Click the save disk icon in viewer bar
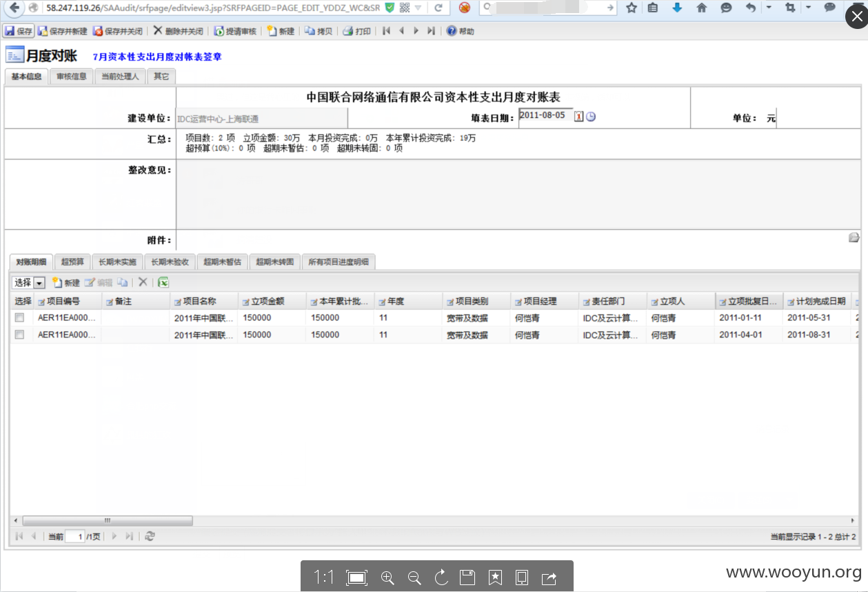The height and width of the screenshot is (592, 868). [467, 578]
